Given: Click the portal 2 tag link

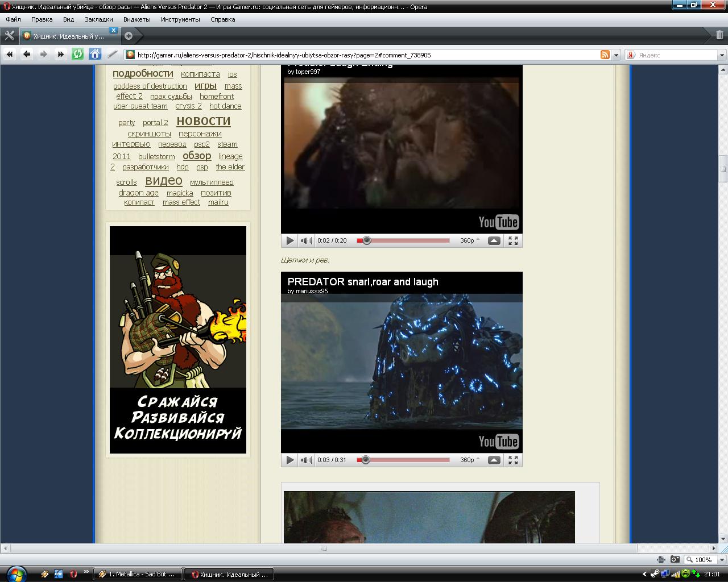Looking at the screenshot, I should tap(155, 122).
